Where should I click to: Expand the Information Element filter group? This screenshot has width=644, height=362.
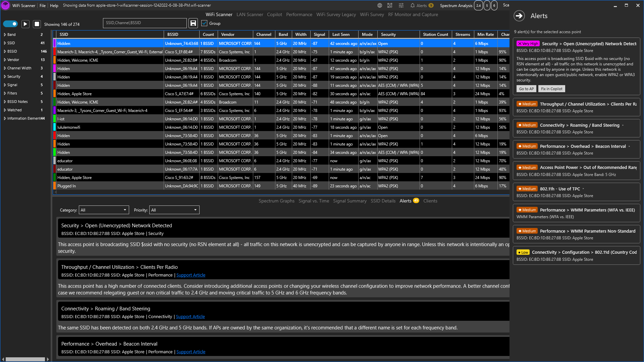pos(5,118)
